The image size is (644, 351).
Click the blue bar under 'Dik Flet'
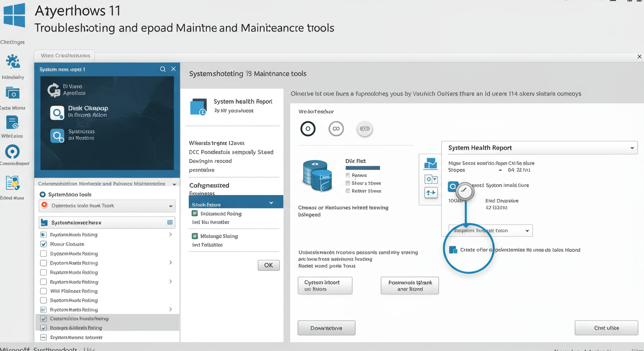click(363, 168)
